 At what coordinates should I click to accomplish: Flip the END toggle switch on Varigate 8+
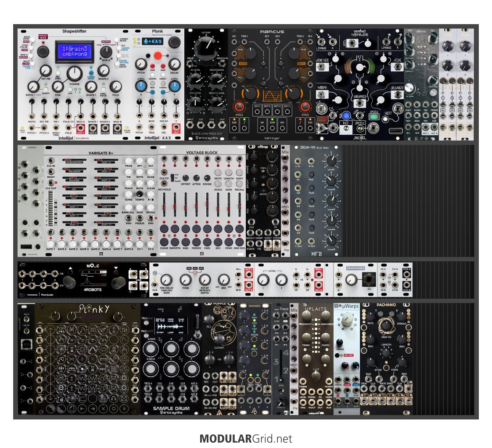(x=151, y=217)
